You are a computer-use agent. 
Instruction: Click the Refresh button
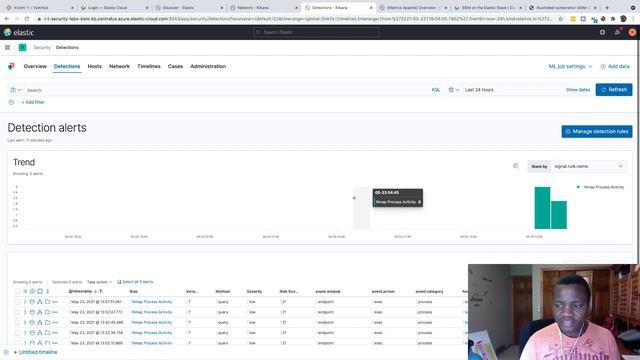click(614, 90)
